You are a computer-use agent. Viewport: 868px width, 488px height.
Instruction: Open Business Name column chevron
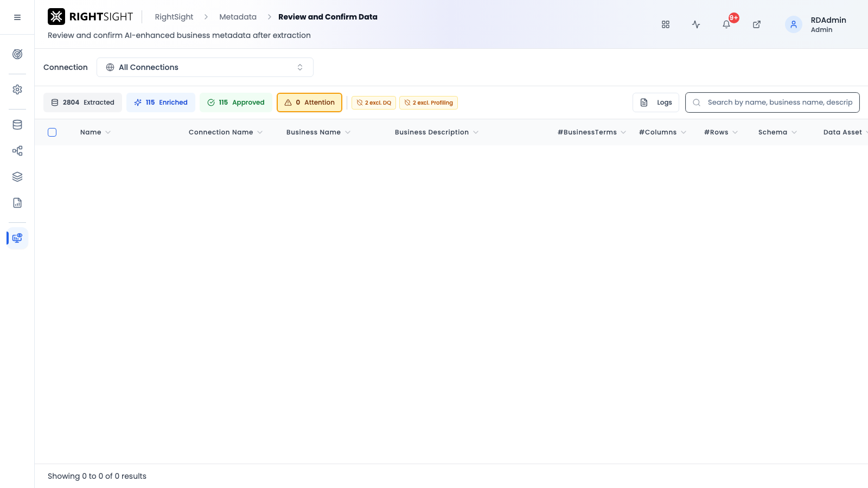point(348,132)
